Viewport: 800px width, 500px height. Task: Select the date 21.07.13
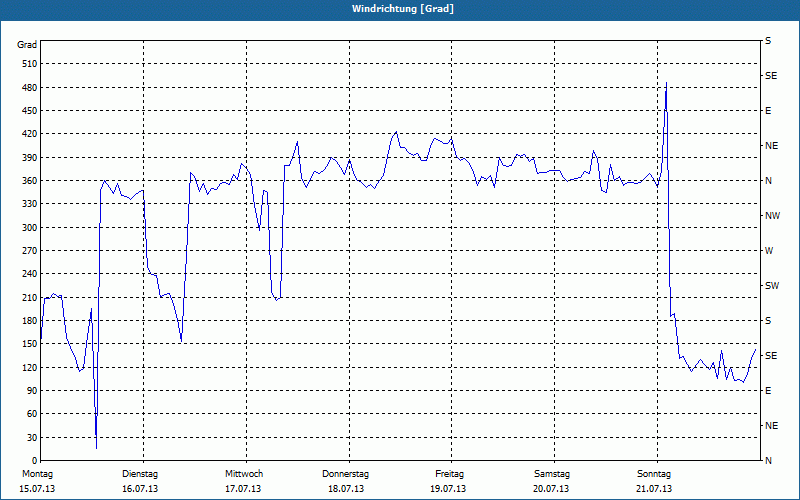tap(654, 489)
